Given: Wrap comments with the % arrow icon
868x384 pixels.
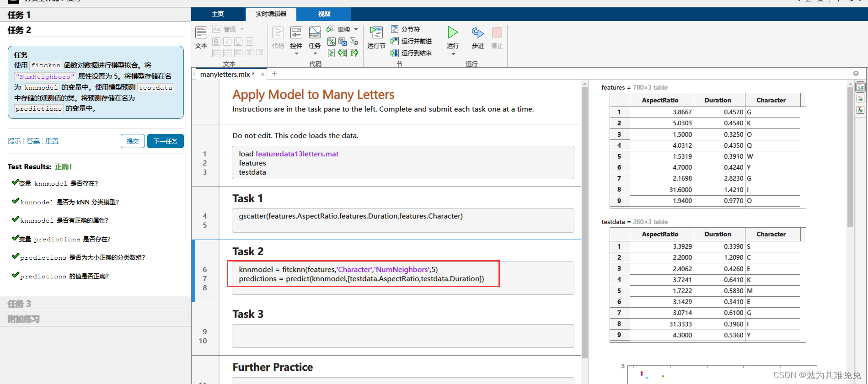Looking at the screenshot, I should point(354,42).
